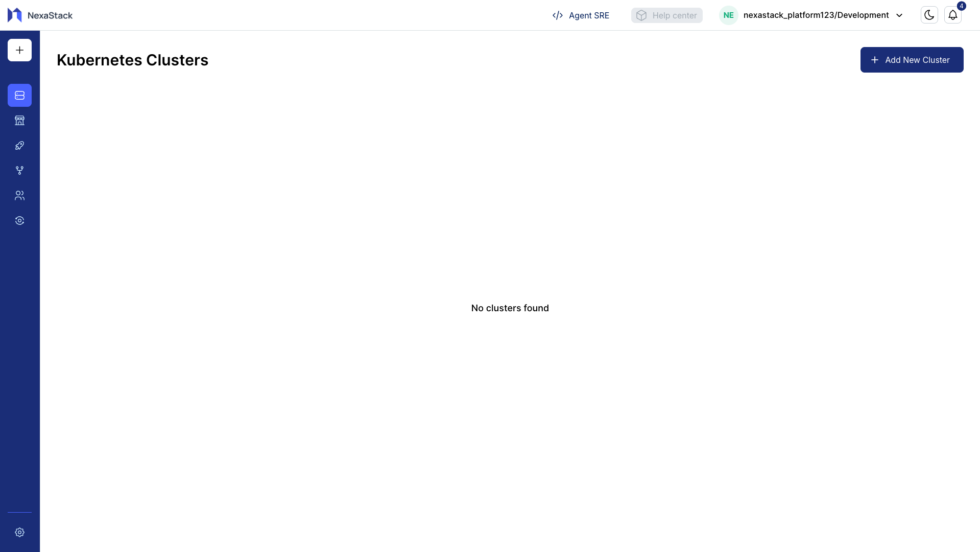The image size is (980, 552).
Task: Click the Add New Cluster button
Action: coord(911,60)
